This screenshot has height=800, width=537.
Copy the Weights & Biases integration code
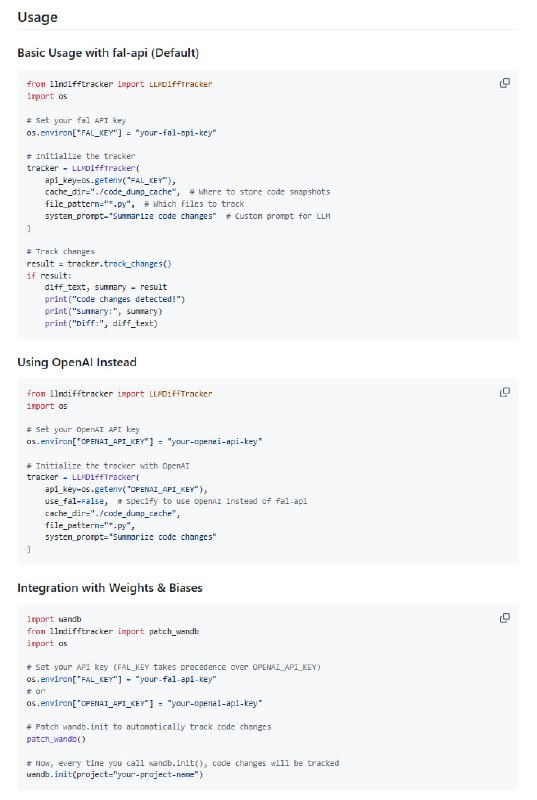tap(504, 618)
